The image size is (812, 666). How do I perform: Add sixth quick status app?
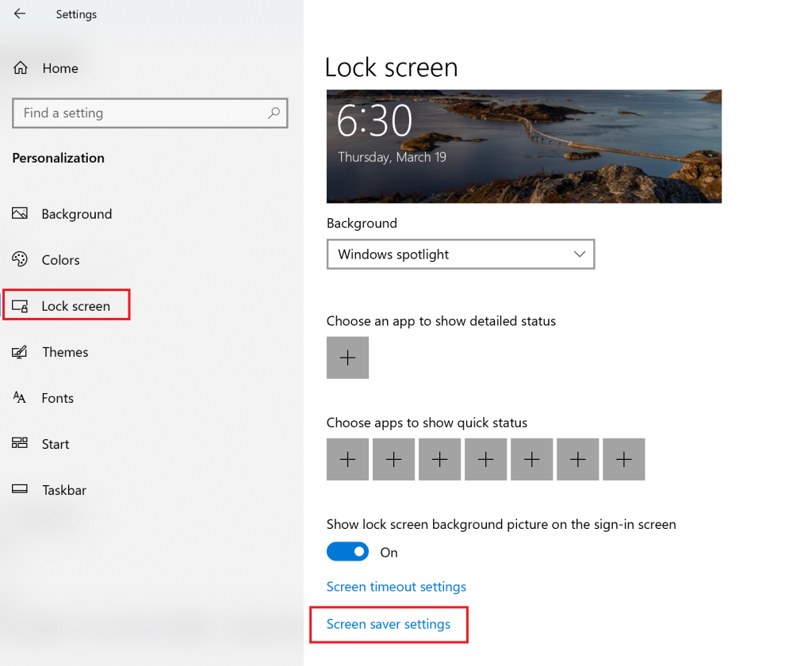578,459
